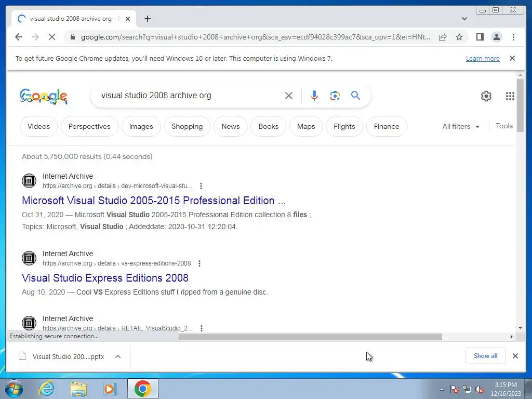Click result count text About 5,750,000 results
The height and width of the screenshot is (399, 532).
pos(87,156)
